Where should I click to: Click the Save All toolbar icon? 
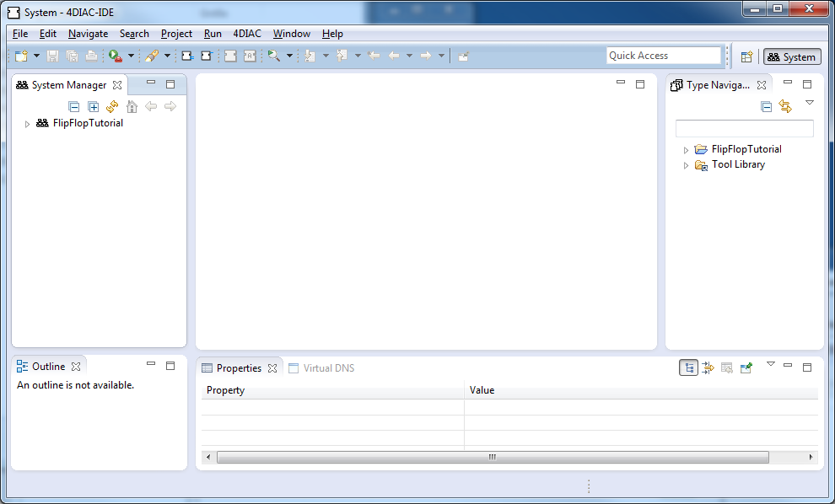(72, 56)
